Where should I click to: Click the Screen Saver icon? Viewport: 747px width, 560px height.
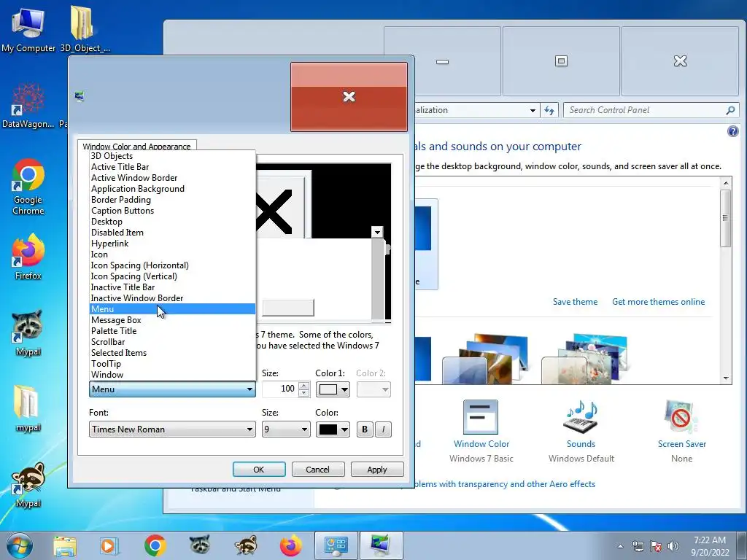[x=681, y=417]
